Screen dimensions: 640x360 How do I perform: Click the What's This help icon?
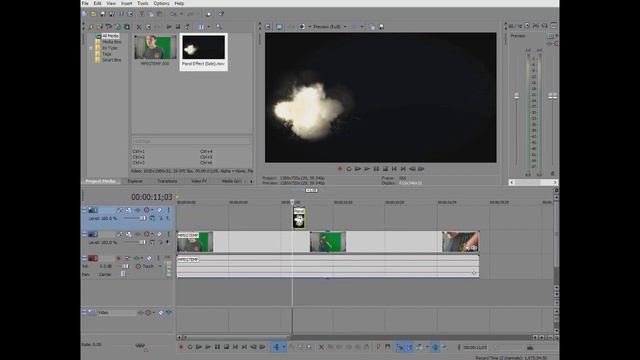click(x=221, y=14)
